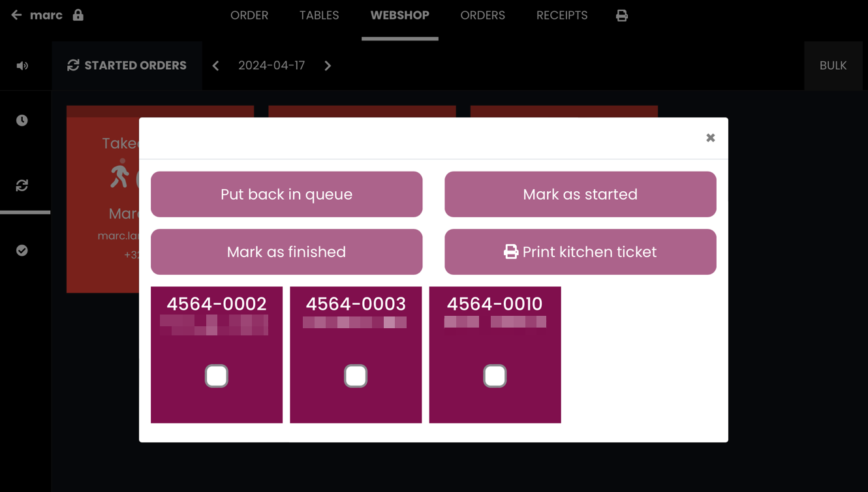The image size is (868, 492).
Task: Check the box for order 4564-0003
Action: (356, 376)
